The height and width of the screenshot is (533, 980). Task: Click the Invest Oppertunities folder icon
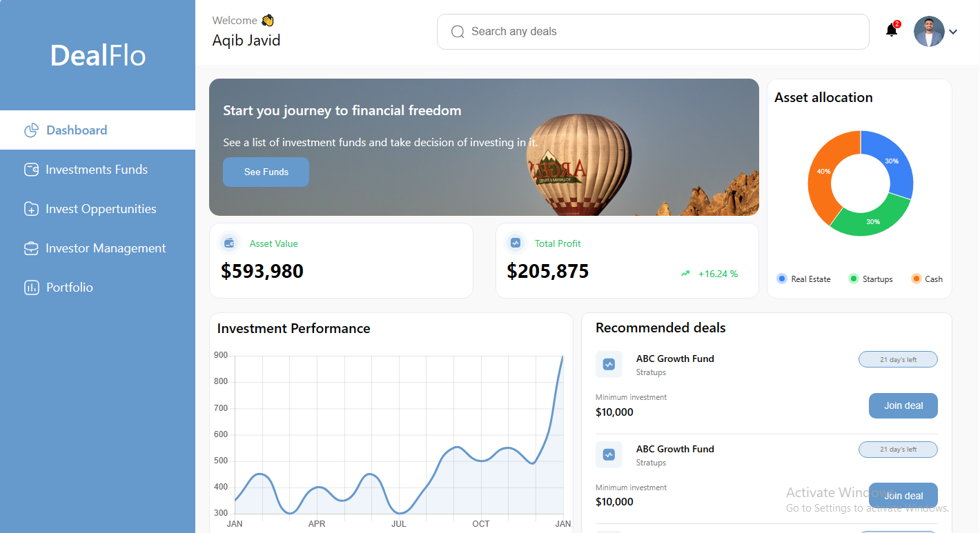[x=31, y=209]
